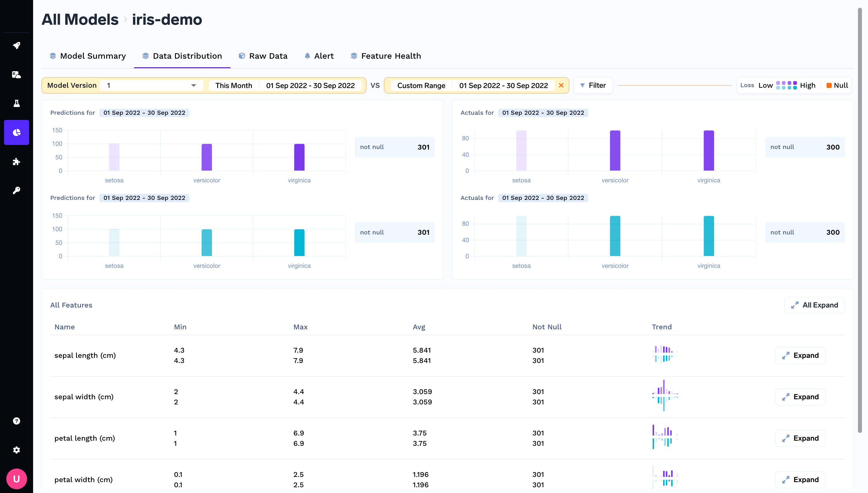Open the flask experiments sidebar icon
This screenshot has height=493, width=868.
tap(16, 103)
